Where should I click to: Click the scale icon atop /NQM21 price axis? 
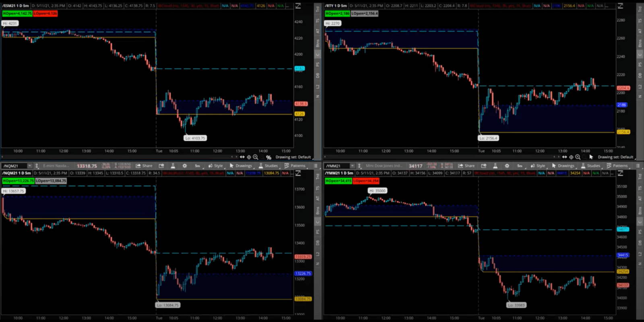coord(298,173)
